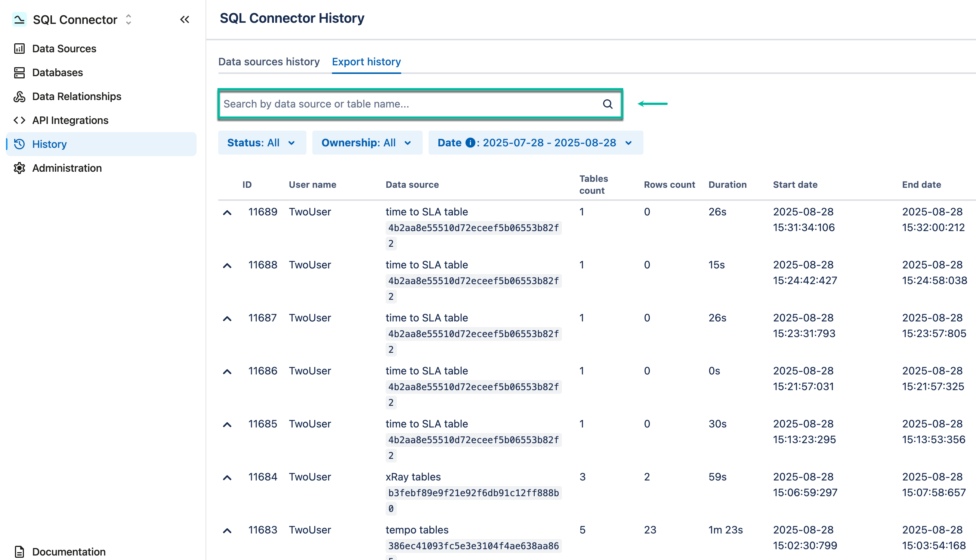Open the Data Sources page
Viewport: 976px width, 560px height.
coord(64,49)
